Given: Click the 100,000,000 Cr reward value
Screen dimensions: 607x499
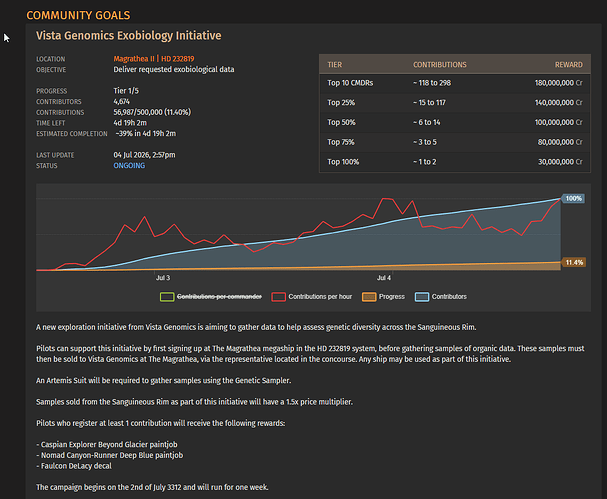Looking at the screenshot, I should coord(558,122).
